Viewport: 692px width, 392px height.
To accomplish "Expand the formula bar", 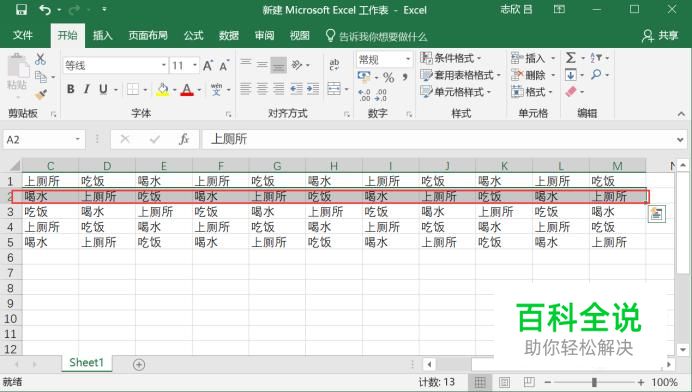I will coord(680,140).
